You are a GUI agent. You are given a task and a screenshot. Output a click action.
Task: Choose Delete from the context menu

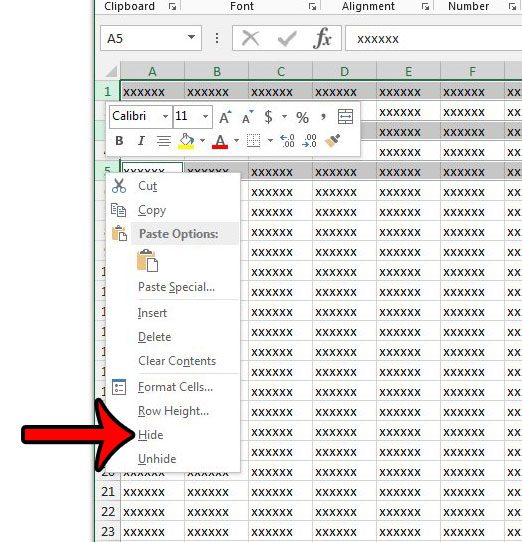[x=173, y=337]
